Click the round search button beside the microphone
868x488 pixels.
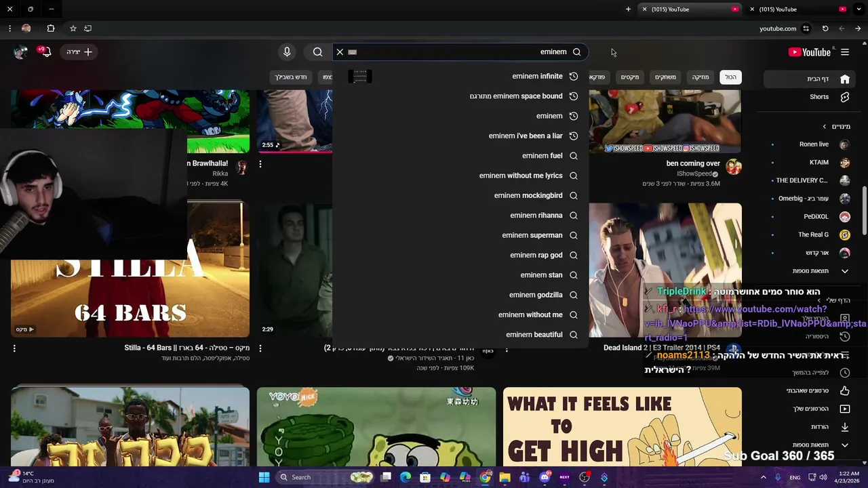(x=317, y=52)
